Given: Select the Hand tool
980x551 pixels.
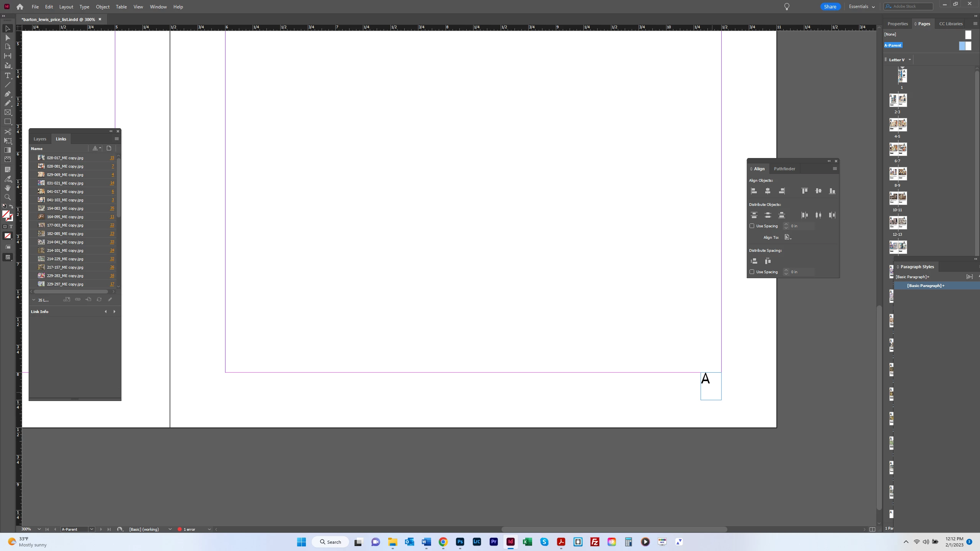Looking at the screenshot, I should 7,188.
